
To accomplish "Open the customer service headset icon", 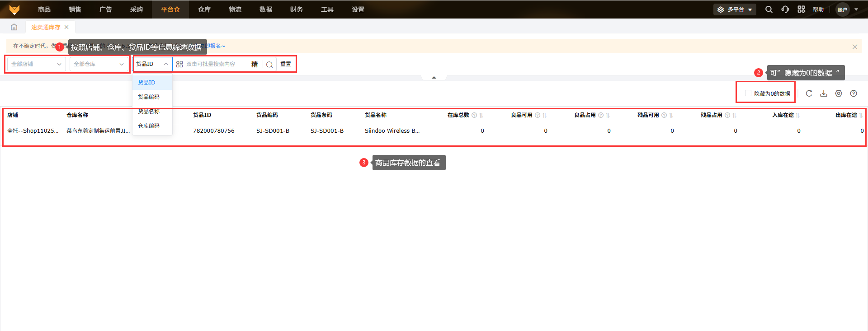I will (785, 9).
